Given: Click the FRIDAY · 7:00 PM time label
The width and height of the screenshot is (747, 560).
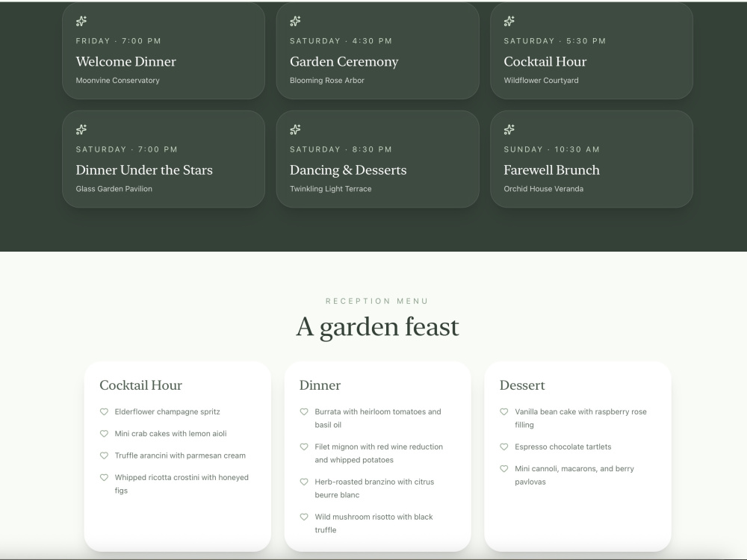Looking at the screenshot, I should click(x=119, y=41).
